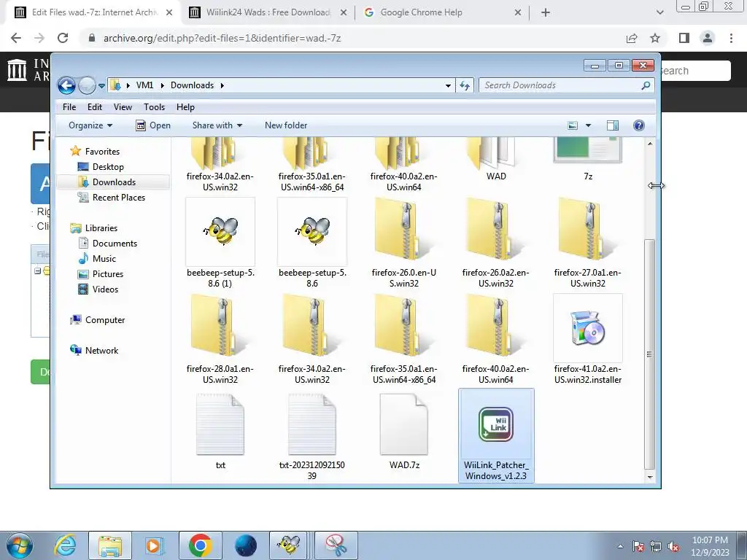This screenshot has height=560, width=747.
Task: Open recent pages dropdown next to Forward
Action: (101, 86)
